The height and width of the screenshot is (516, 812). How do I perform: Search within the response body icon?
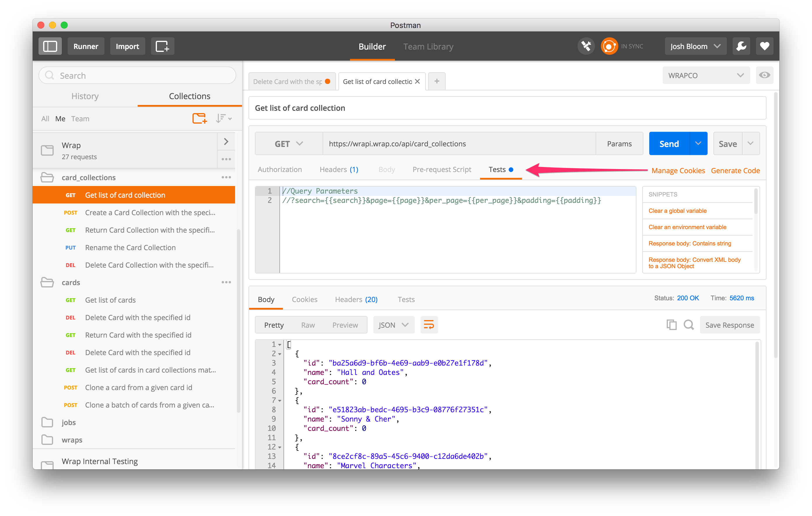click(x=689, y=324)
